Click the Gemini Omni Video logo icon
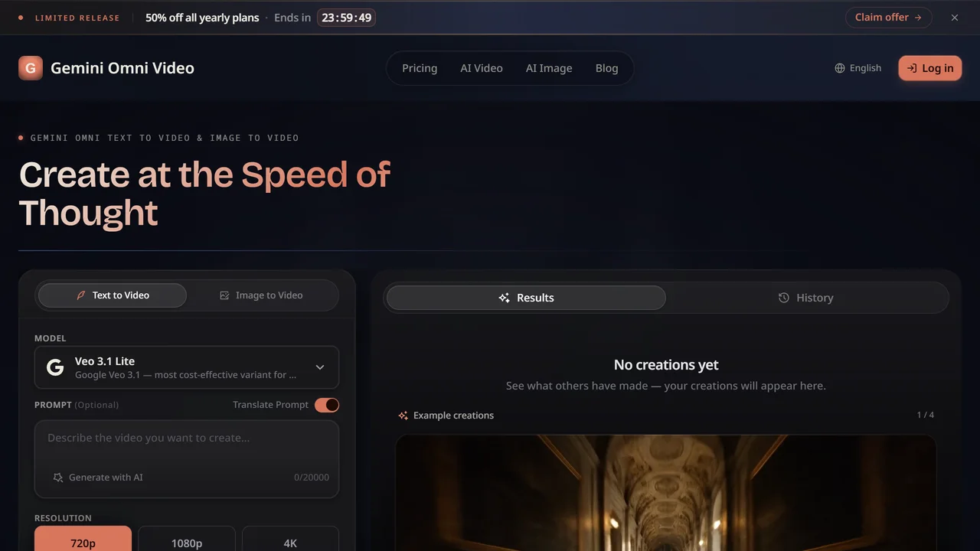 31,68
